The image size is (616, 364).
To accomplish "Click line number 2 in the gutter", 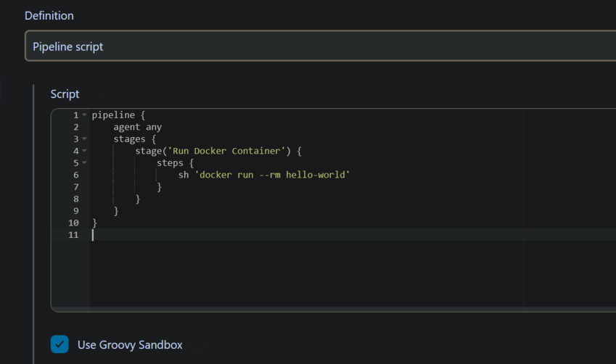I will click(x=75, y=127).
